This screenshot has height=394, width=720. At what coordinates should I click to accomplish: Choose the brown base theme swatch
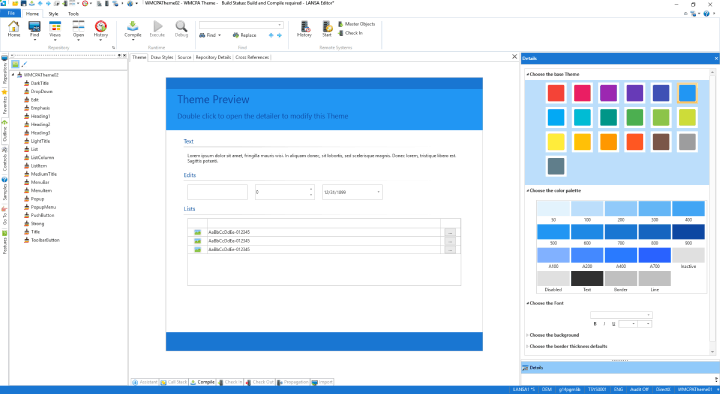pos(661,142)
